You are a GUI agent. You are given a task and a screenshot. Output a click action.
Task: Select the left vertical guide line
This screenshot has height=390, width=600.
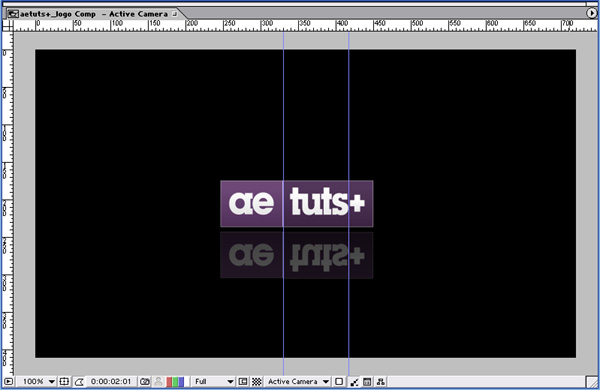pyautogui.click(x=284, y=115)
